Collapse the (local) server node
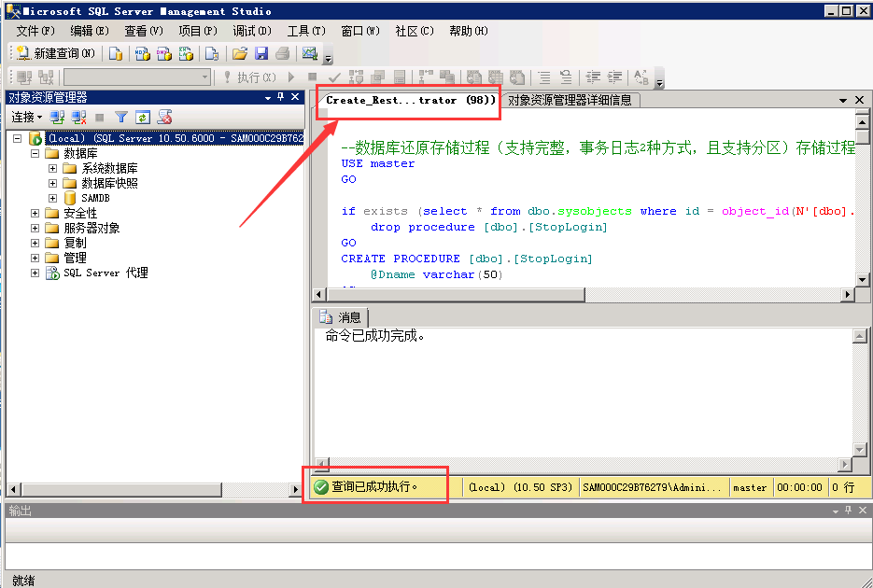Screen dimensions: 873x588 click(17, 138)
